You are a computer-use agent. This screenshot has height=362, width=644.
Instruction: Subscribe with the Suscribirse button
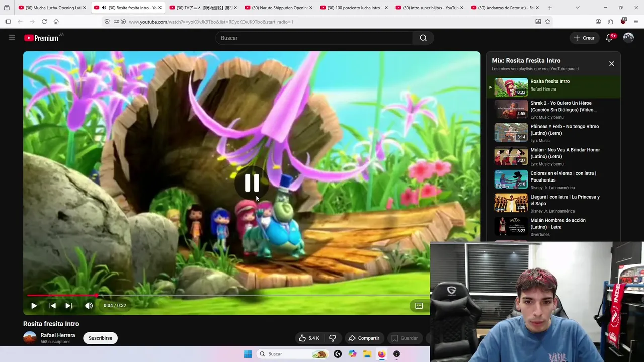coord(100,338)
